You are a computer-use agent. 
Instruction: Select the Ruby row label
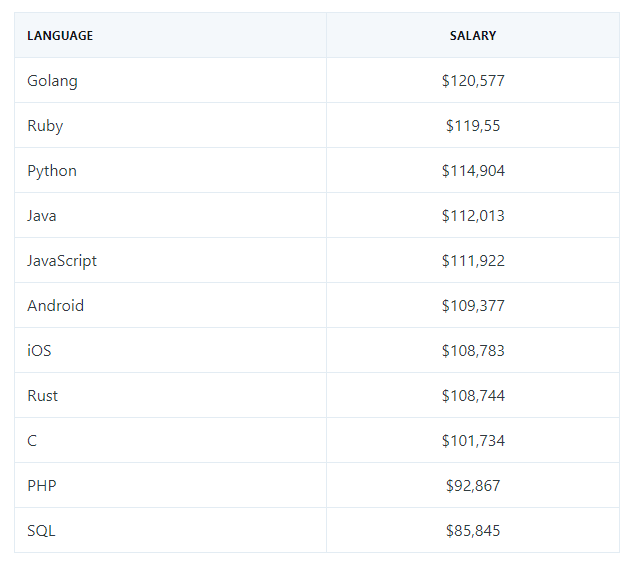(45, 126)
